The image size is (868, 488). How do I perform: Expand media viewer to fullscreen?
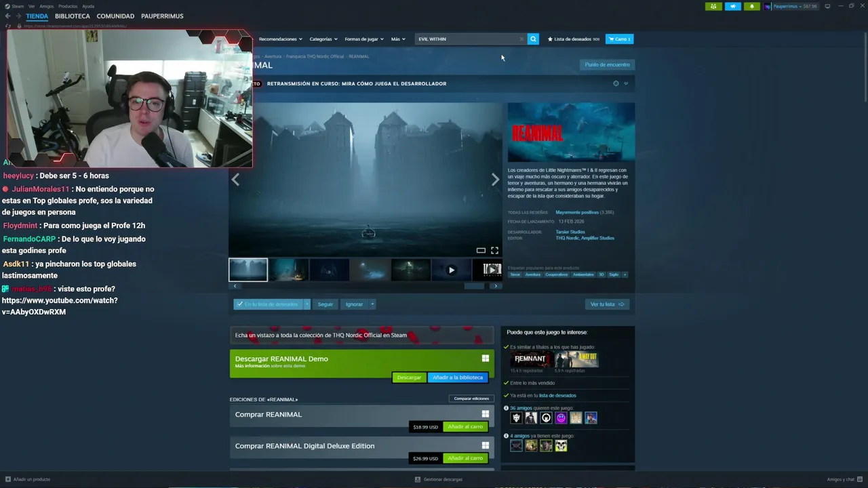point(494,251)
